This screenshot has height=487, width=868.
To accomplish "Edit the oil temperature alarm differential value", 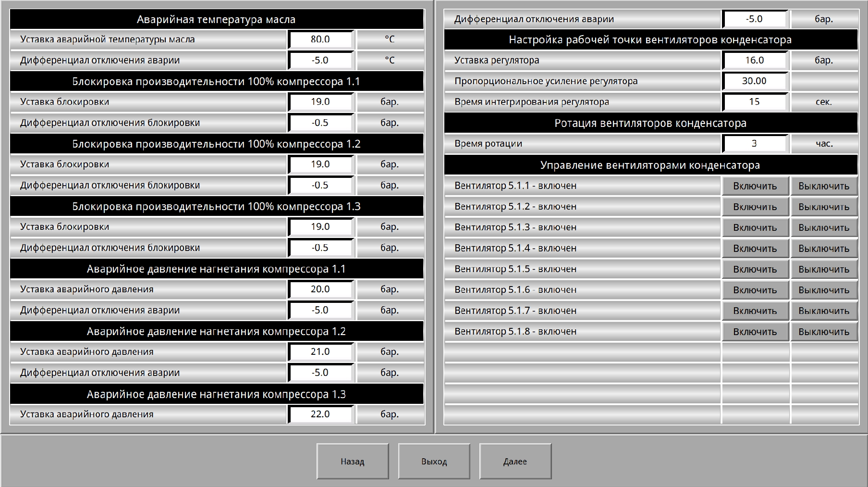I will 320,61.
